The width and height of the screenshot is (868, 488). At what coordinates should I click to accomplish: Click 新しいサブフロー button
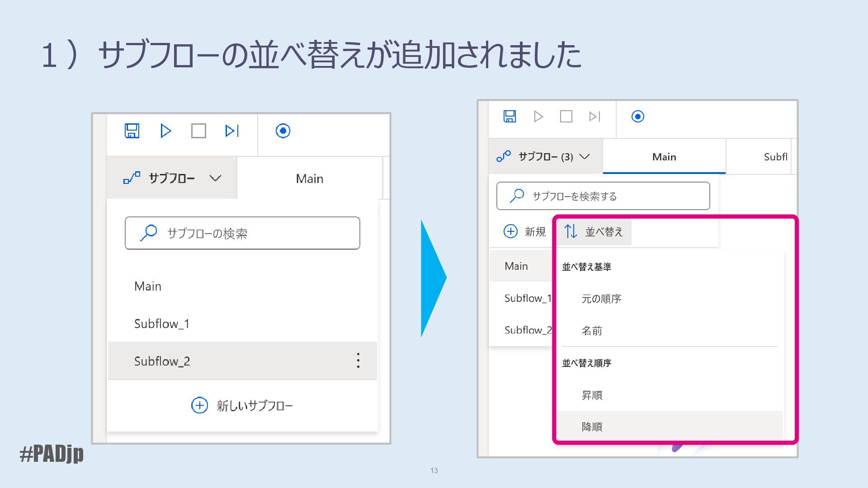click(x=242, y=405)
